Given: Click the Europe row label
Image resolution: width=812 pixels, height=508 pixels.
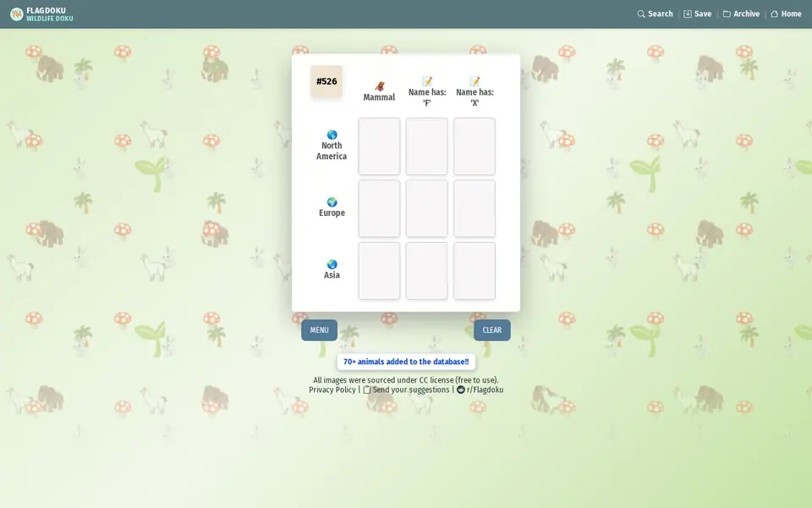Looking at the screenshot, I should [332, 213].
